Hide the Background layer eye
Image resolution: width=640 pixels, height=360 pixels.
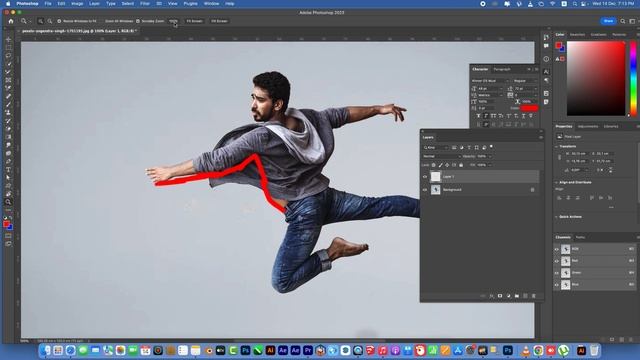click(x=425, y=190)
